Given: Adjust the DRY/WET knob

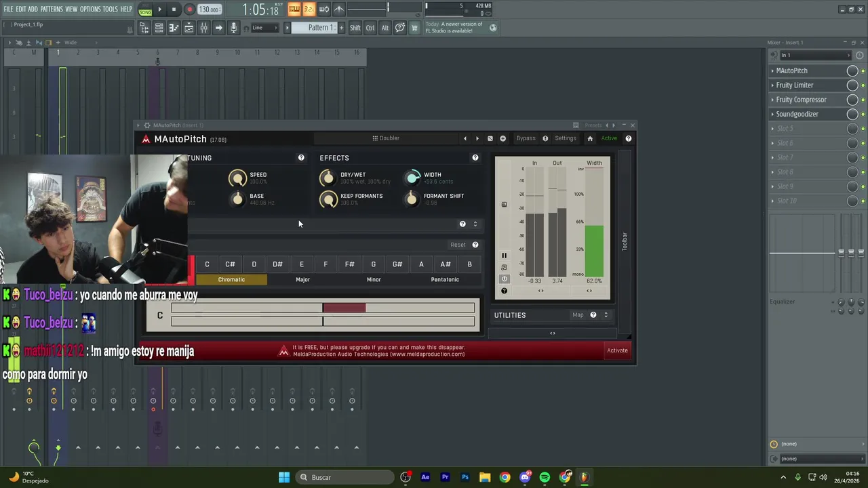Looking at the screenshot, I should tap(328, 178).
